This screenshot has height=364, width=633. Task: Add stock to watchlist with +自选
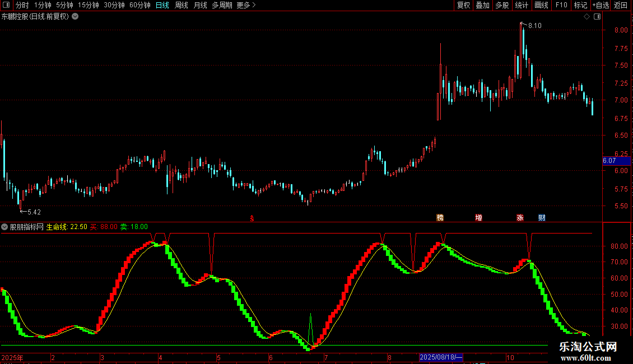coord(601,5)
